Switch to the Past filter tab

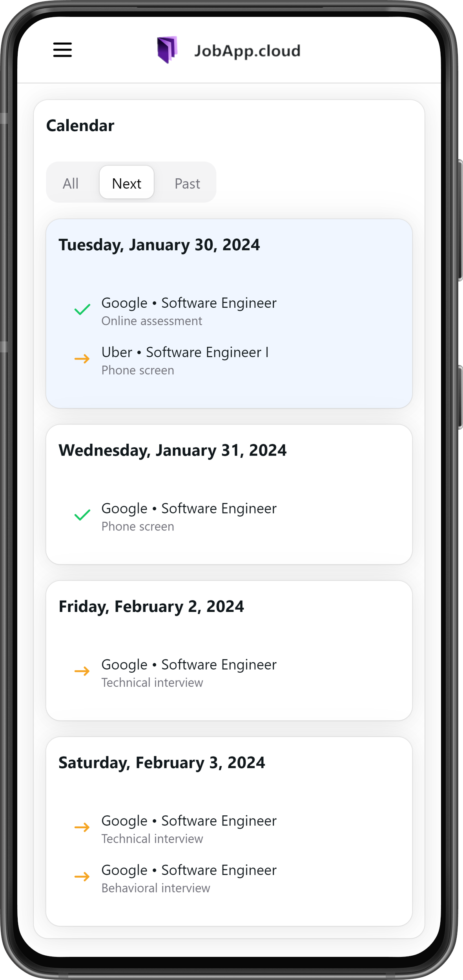pos(187,183)
